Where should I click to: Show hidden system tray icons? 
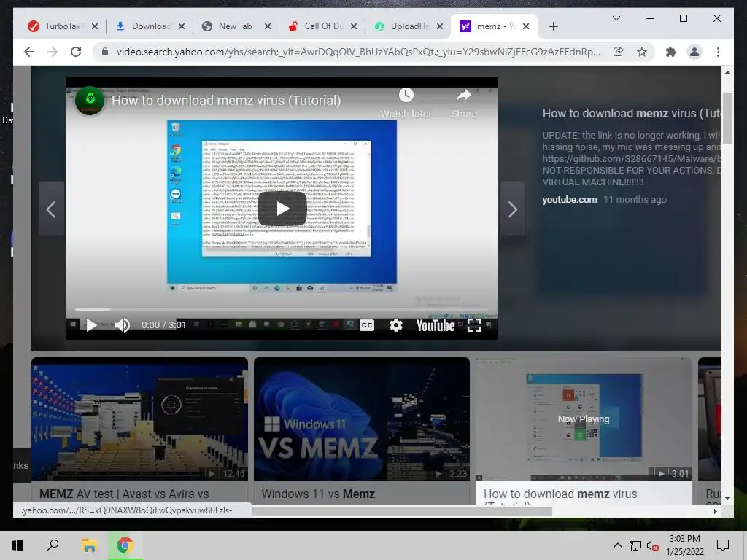coord(617,545)
